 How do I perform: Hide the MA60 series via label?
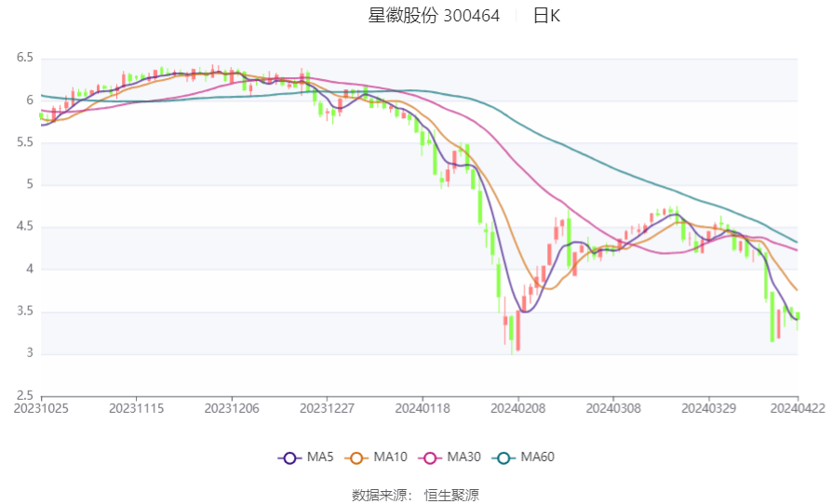click(x=537, y=457)
